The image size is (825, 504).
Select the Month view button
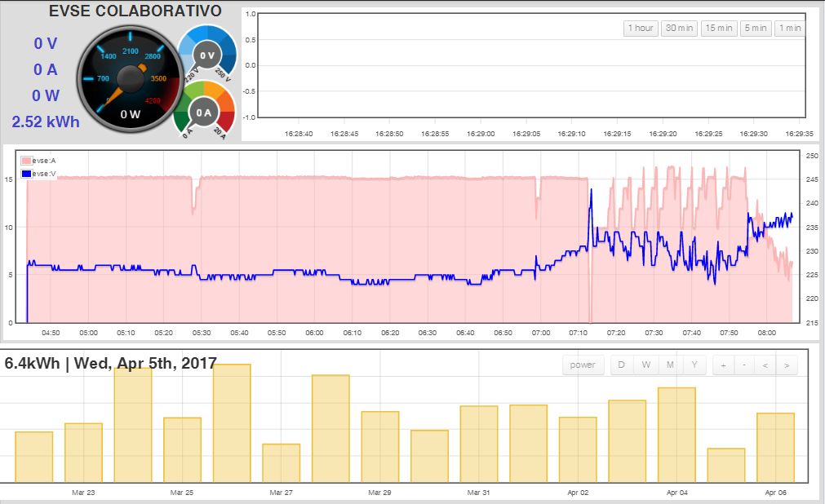(x=670, y=365)
